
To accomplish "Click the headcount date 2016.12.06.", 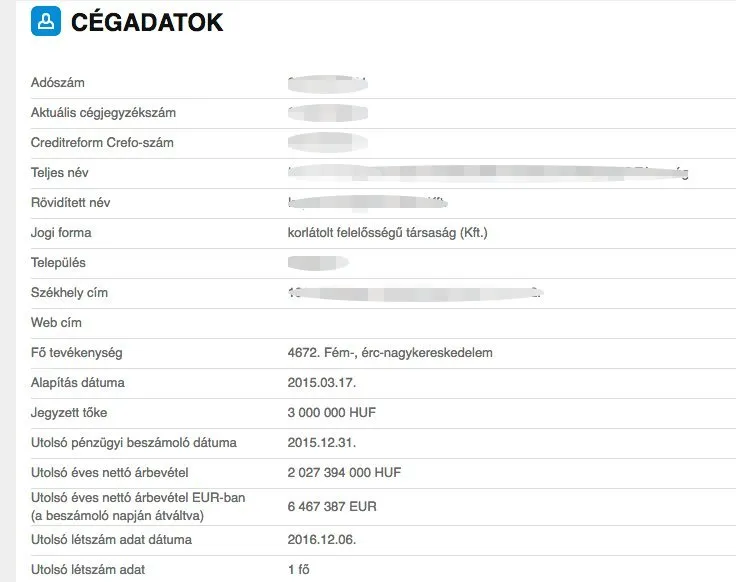I will tap(322, 539).
